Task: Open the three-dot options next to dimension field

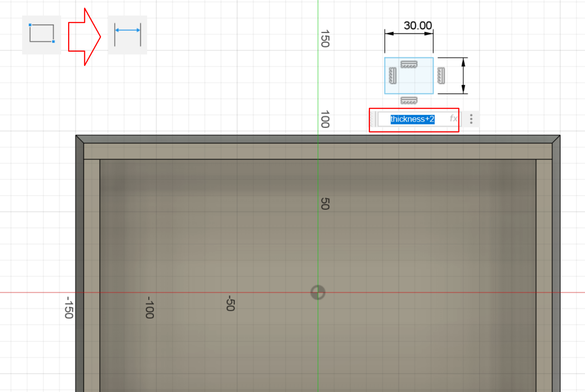Action: pos(471,119)
